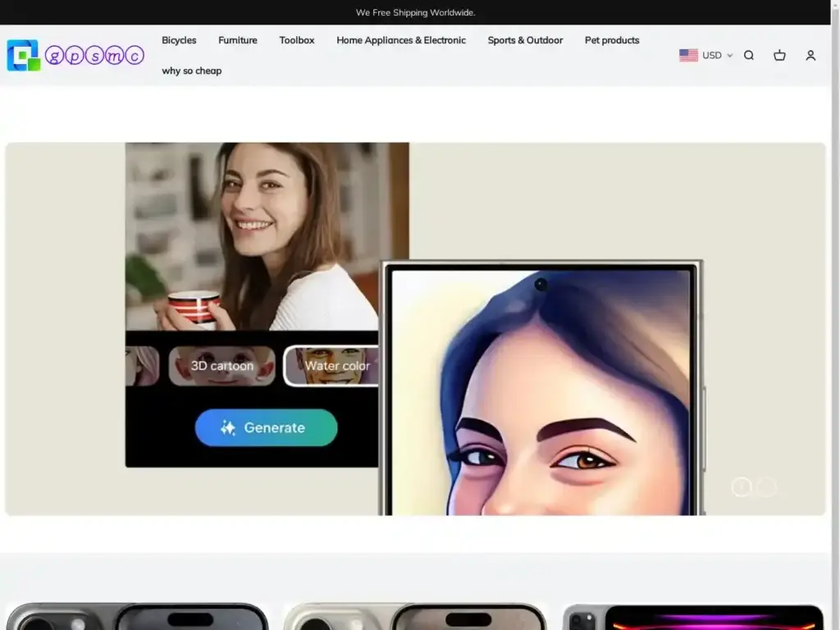
Task: Navigate to Sports & Outdoor
Action: 525,40
